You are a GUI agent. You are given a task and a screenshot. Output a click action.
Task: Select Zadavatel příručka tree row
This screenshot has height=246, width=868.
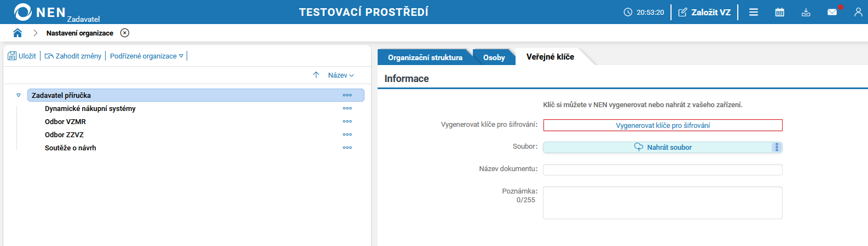(196, 95)
